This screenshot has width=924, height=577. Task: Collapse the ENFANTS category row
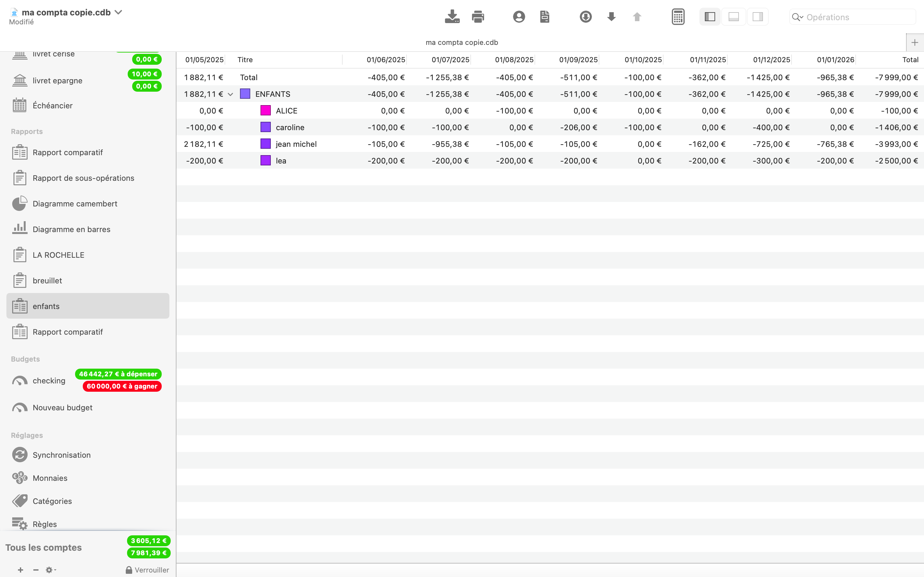[230, 94]
